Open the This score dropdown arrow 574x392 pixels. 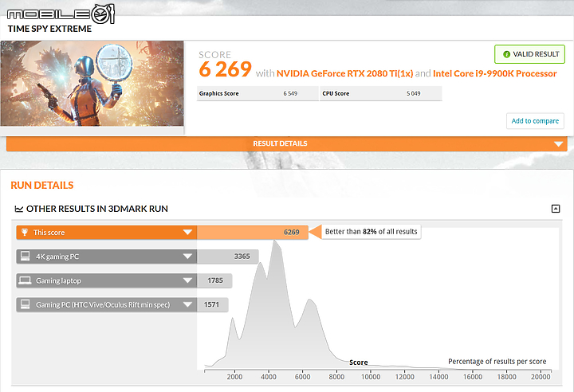pyautogui.click(x=187, y=232)
